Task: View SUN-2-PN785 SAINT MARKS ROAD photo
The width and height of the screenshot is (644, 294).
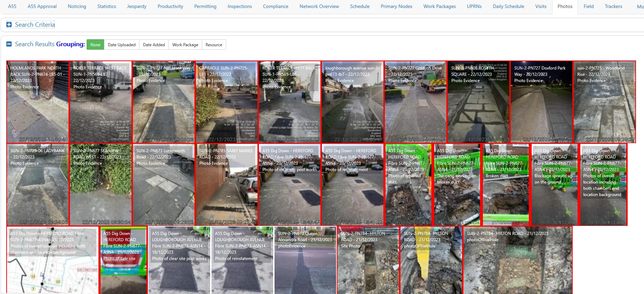Action: tap(226, 185)
